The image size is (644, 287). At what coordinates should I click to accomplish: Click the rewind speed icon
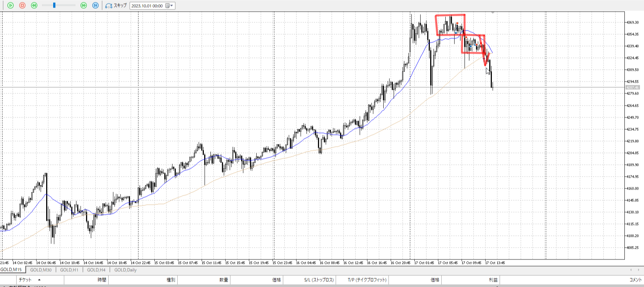34,6
